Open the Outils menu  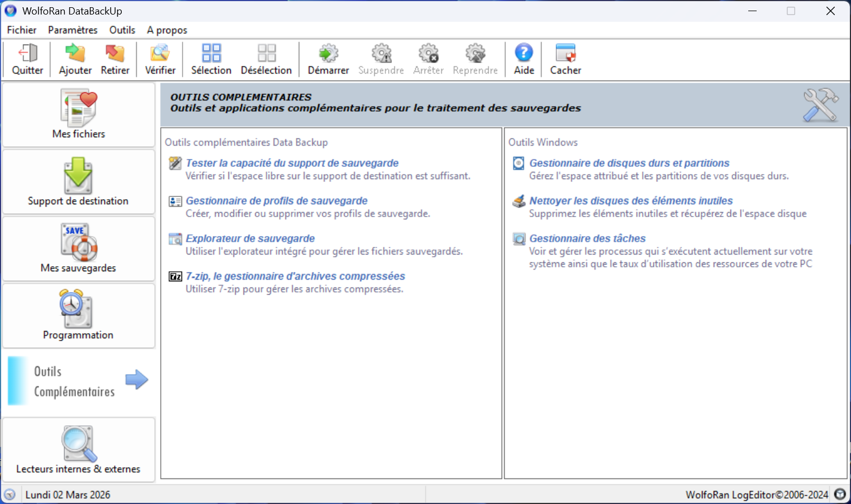point(122,30)
